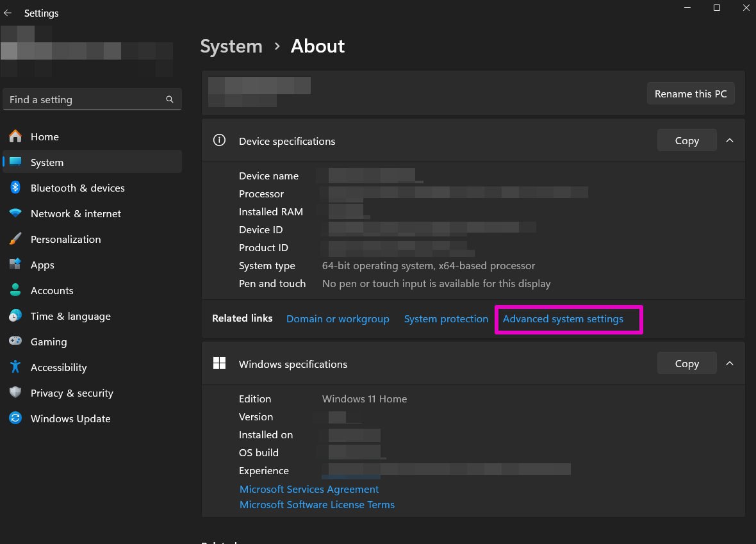Collapse the Device specifications section

730,140
